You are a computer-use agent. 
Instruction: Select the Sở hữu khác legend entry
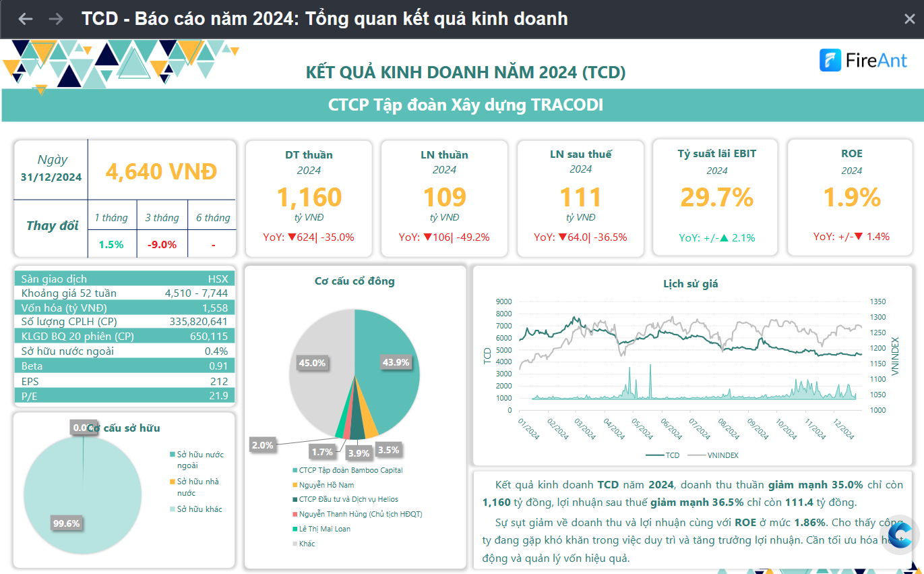pos(195,509)
